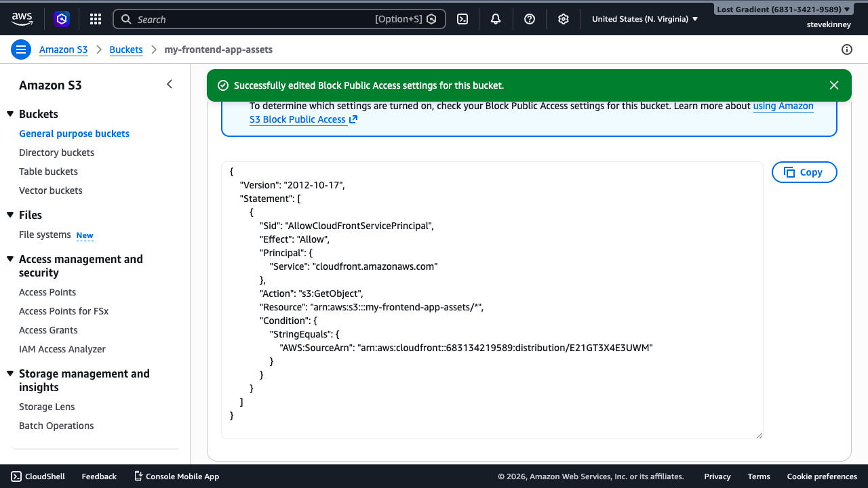The height and width of the screenshot is (488, 868).
Task: Click the info icon beside the breadcrumbs
Action: [x=846, y=49]
